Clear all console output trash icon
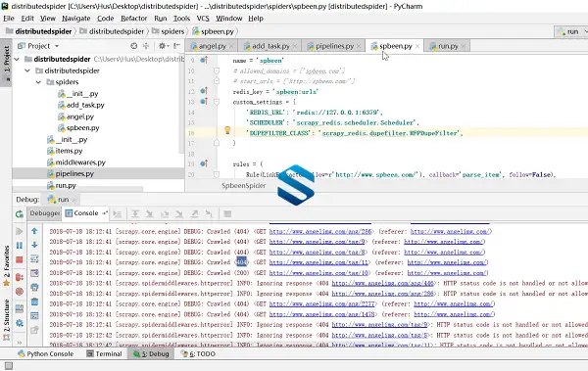Image resolution: width=588 pixels, height=371 pixels. click(x=34, y=301)
